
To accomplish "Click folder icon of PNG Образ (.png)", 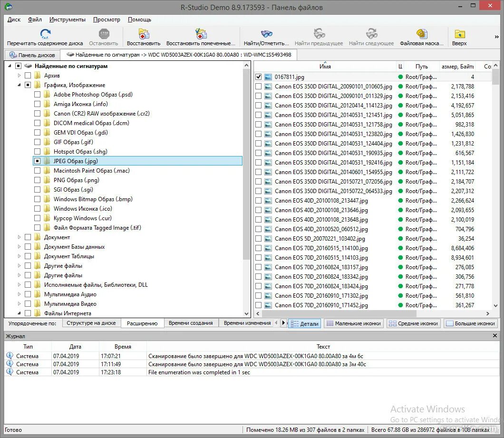I will point(47,180).
